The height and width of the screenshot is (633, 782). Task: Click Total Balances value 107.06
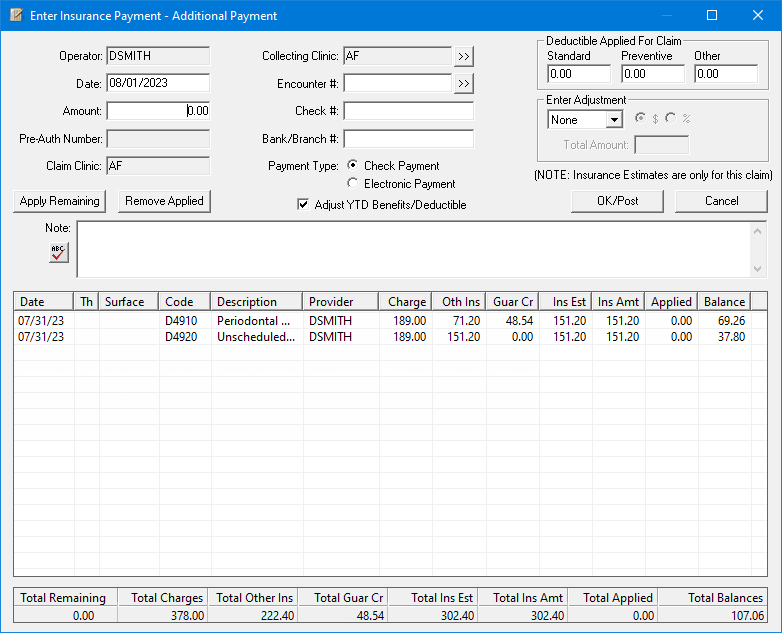(747, 616)
